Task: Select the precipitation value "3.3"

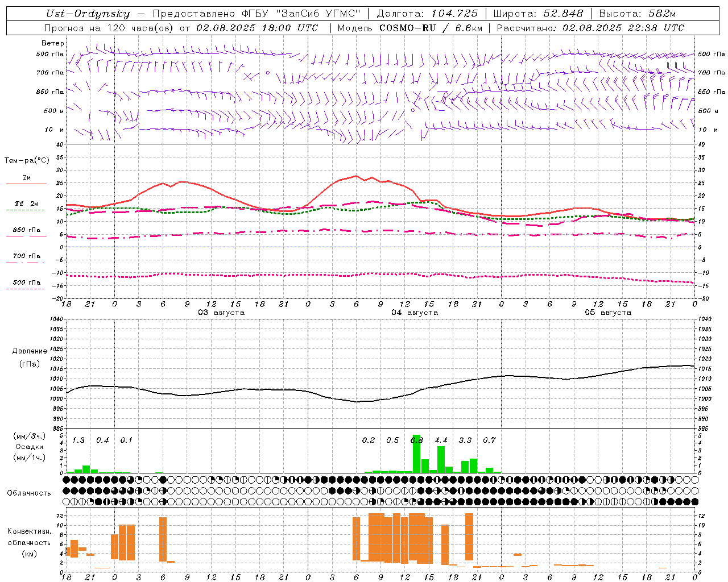Action: [x=465, y=440]
